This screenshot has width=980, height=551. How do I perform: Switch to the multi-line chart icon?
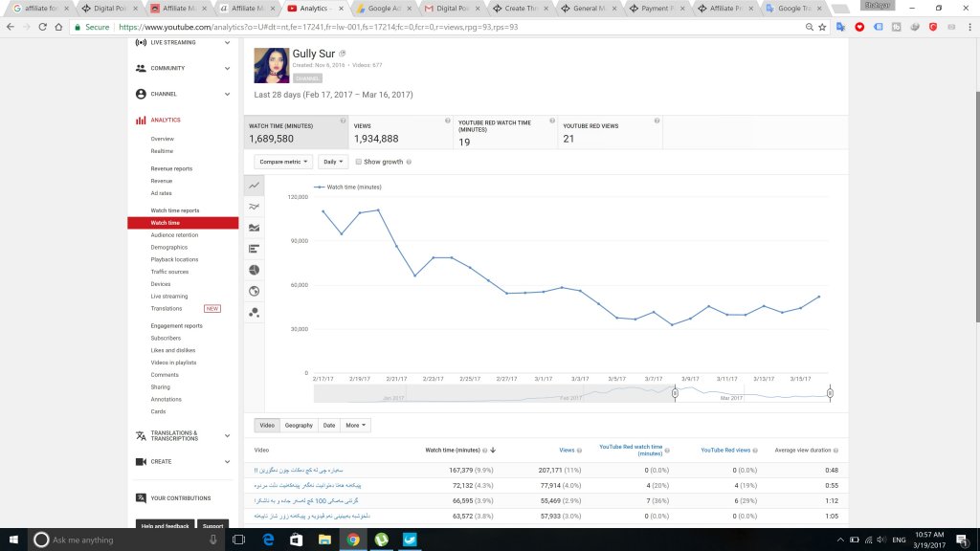tap(255, 207)
